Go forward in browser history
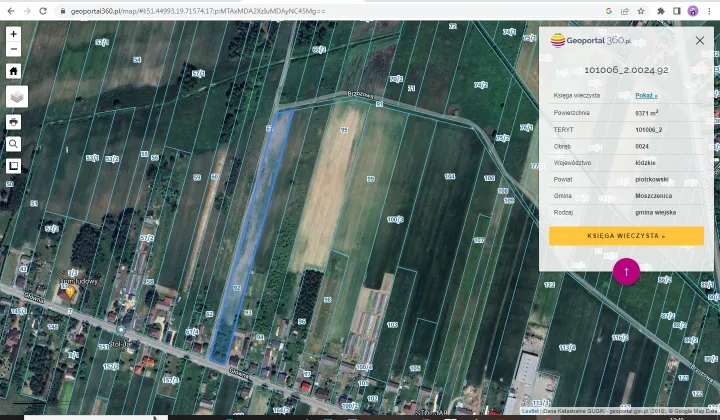 [27, 11]
